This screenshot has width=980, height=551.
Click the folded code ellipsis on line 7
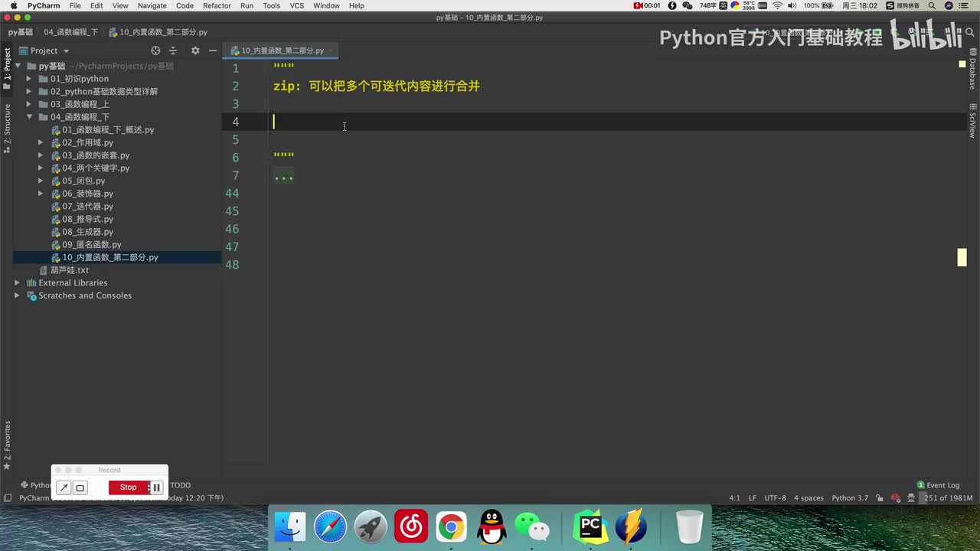click(283, 175)
